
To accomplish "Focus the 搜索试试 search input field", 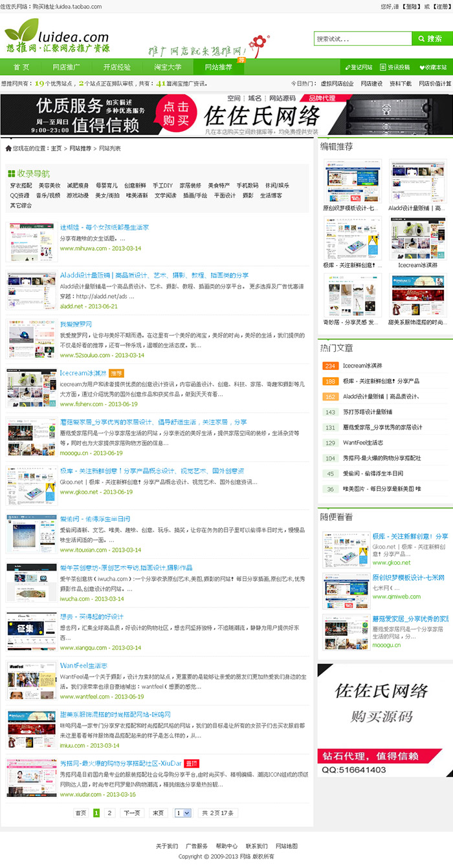I will tap(363, 39).
